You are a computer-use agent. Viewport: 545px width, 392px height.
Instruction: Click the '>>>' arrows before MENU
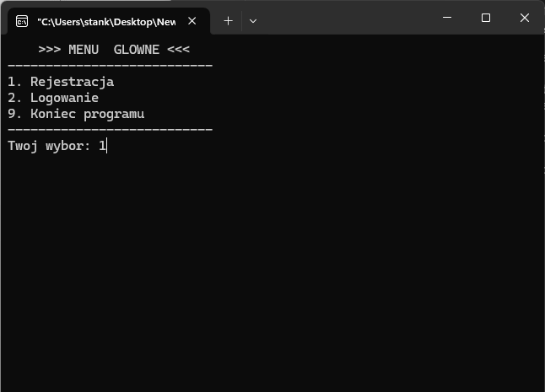tap(49, 50)
